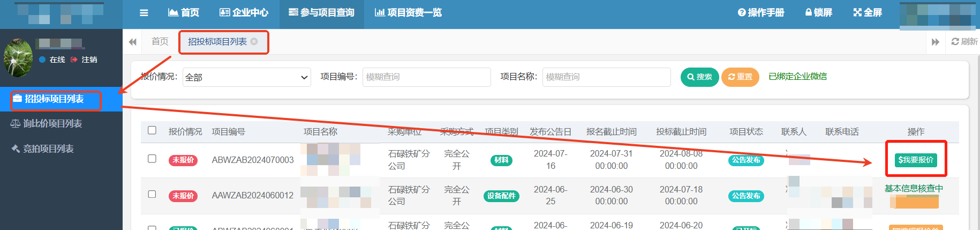The width and height of the screenshot is (980, 230).
Task: Click the 项目状态 column header
Action: tap(746, 132)
